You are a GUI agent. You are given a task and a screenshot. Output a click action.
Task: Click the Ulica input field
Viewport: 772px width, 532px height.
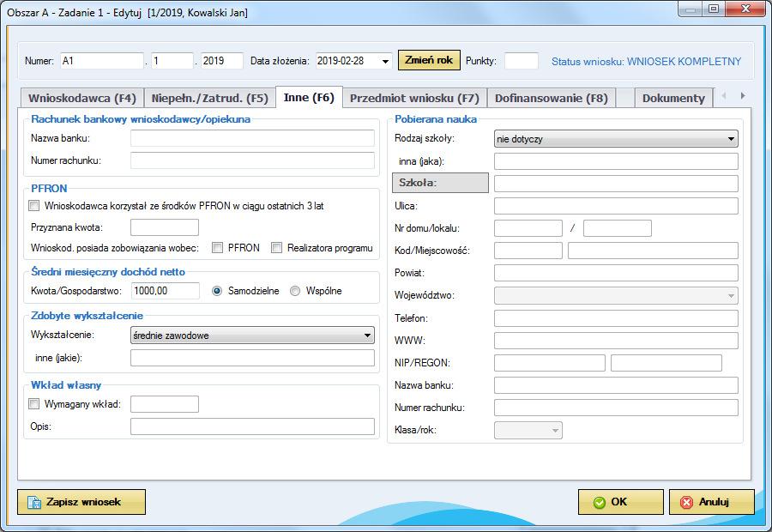(x=616, y=206)
